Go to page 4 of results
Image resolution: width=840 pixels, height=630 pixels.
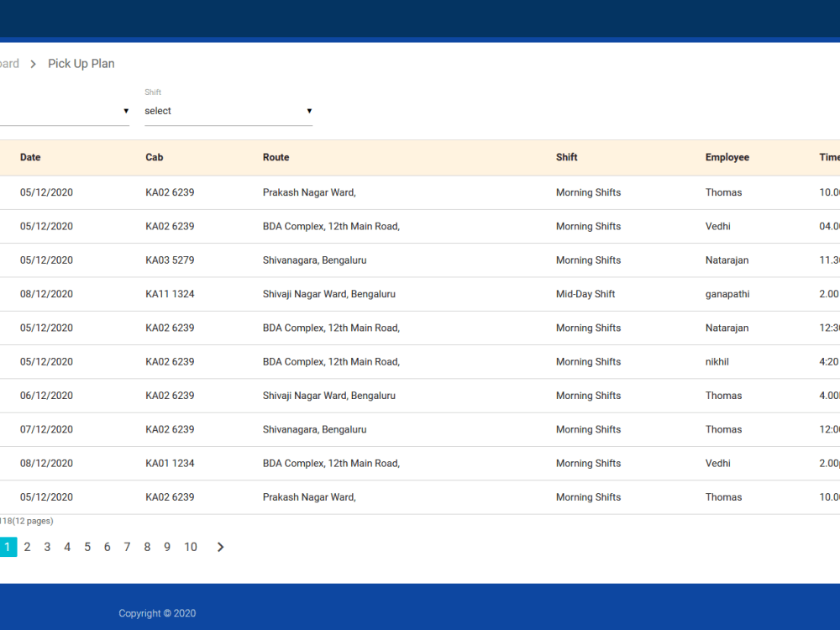click(x=67, y=547)
